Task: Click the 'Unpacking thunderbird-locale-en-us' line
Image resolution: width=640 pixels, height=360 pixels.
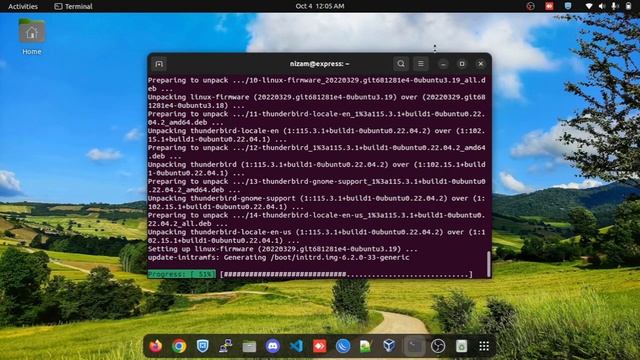Action: tap(317, 236)
